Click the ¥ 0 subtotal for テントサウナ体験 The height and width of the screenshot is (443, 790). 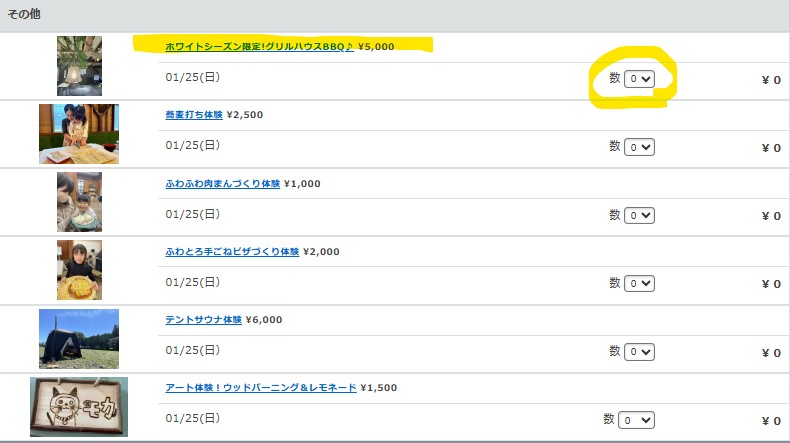770,353
